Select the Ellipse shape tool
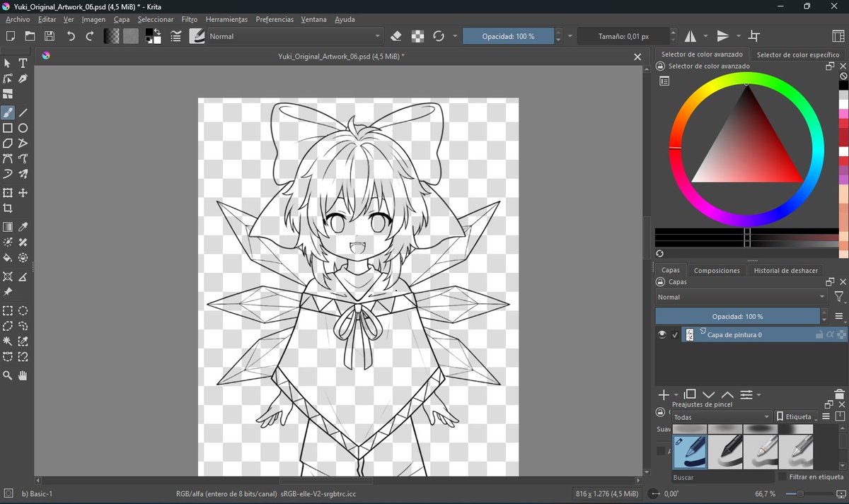Viewport: 849px width, 504px height. click(23, 128)
